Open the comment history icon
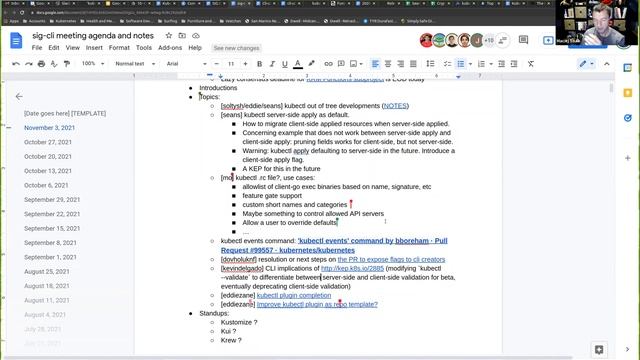640x360 pixels. point(523,40)
